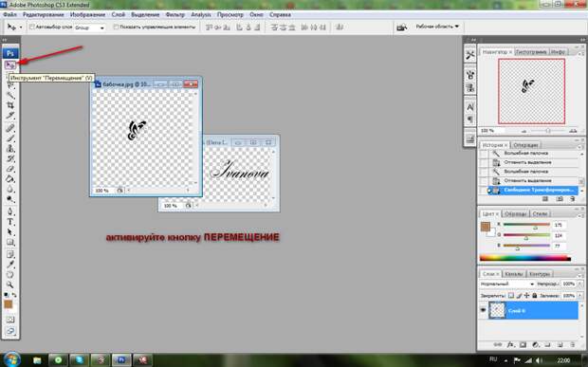Select the Horizontal Type tool
This screenshot has height=367, width=588.
point(10,222)
